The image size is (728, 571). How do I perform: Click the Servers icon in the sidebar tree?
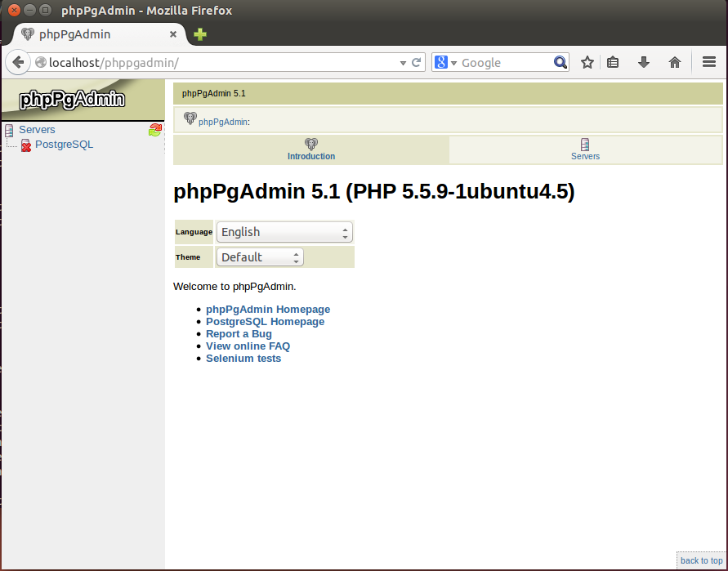coord(10,130)
